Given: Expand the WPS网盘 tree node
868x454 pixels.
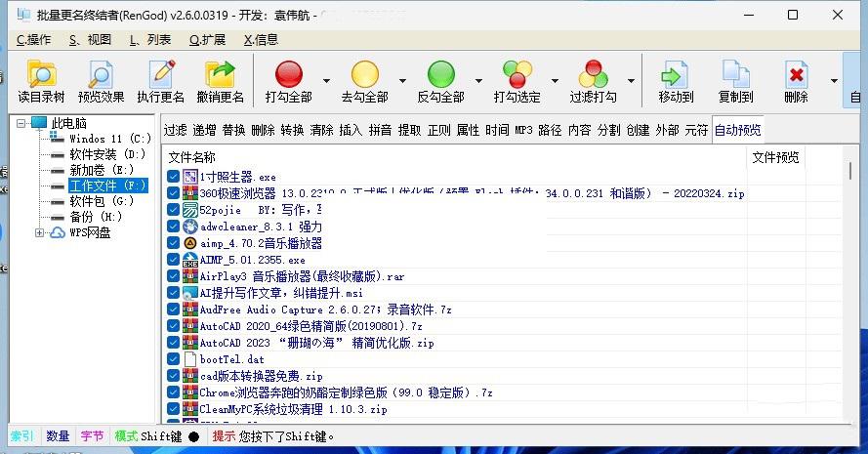Looking at the screenshot, I should point(40,232).
